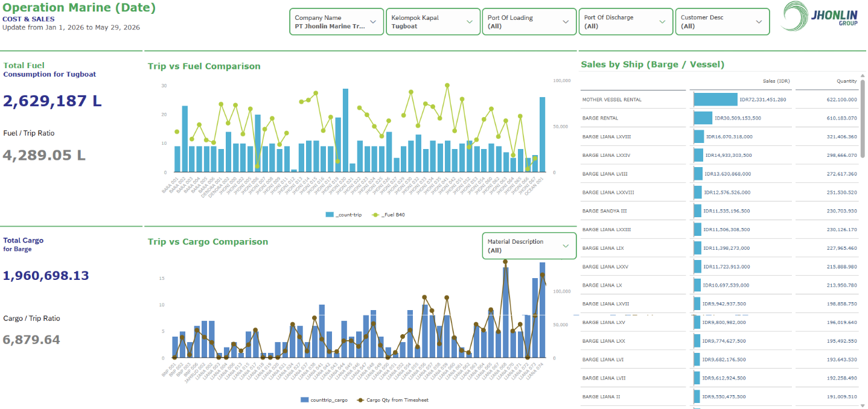The width and height of the screenshot is (868, 409).
Task: Expand the Material Description filter
Action: tap(529, 246)
